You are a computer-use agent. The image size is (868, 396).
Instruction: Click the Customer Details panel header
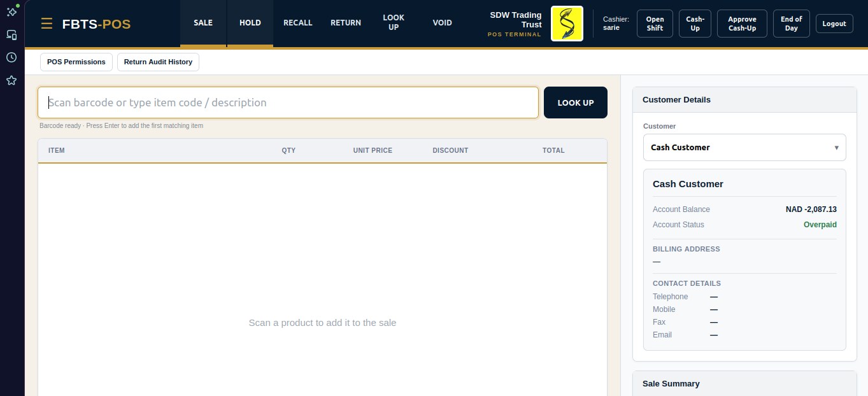[744, 100]
